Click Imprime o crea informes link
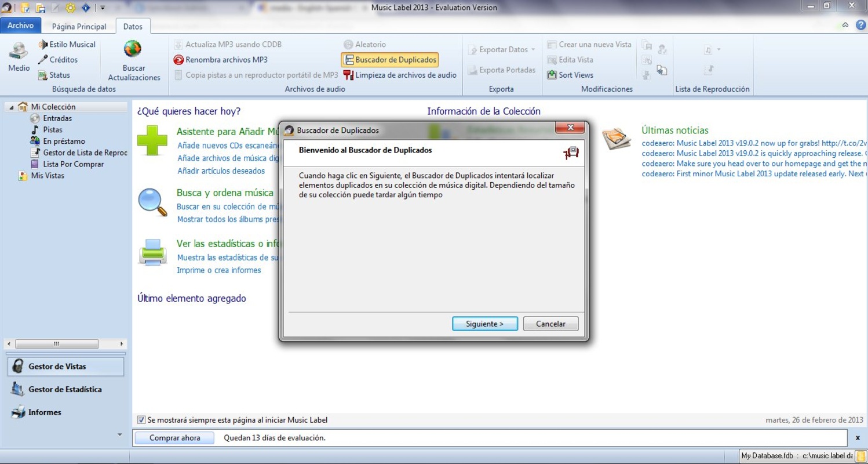 click(219, 270)
